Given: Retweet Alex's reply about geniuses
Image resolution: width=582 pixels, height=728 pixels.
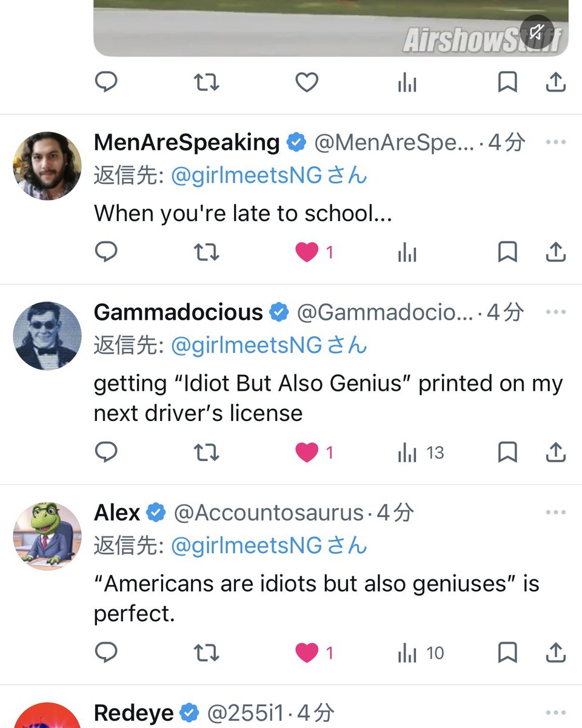Looking at the screenshot, I should [x=206, y=653].
